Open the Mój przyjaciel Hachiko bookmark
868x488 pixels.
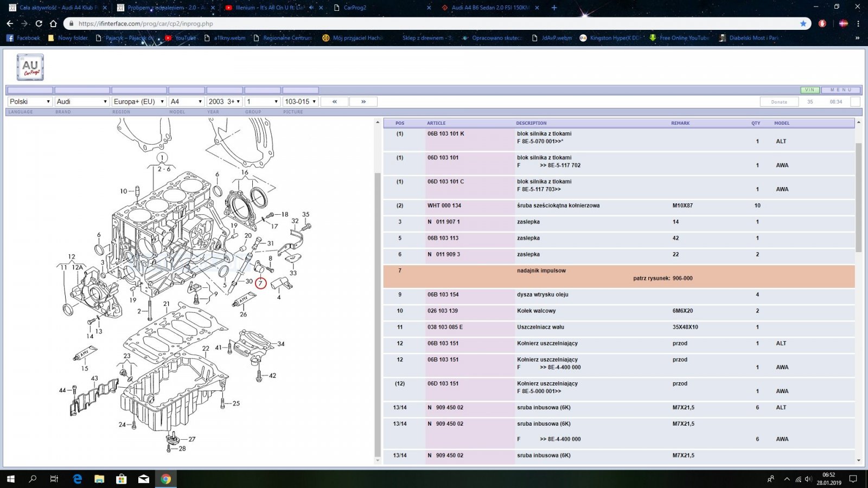tap(353, 38)
